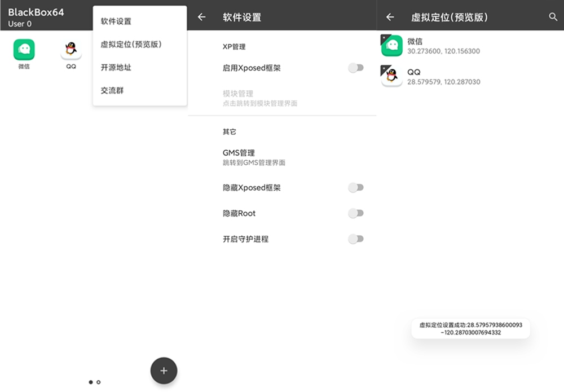The width and height of the screenshot is (564, 392).
Task: Enable the 开启守护进程 switch
Action: pyautogui.click(x=355, y=239)
